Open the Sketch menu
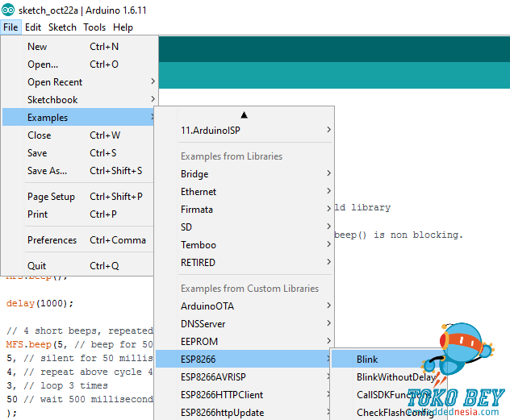 pos(62,27)
